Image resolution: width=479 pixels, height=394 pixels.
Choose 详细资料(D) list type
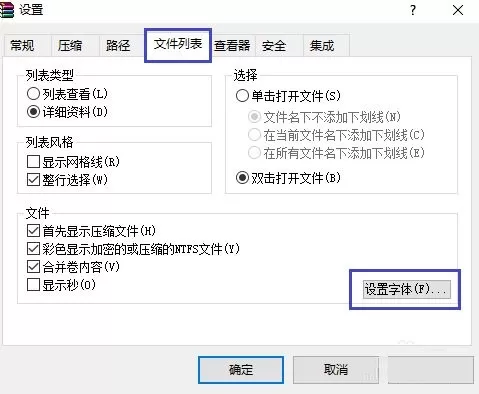point(67,112)
